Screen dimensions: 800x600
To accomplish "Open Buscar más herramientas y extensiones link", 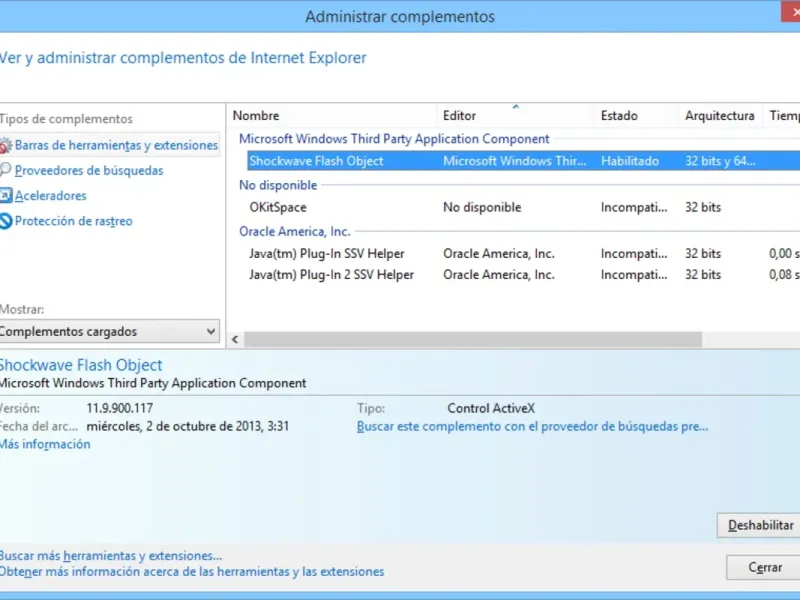I will coord(111,556).
